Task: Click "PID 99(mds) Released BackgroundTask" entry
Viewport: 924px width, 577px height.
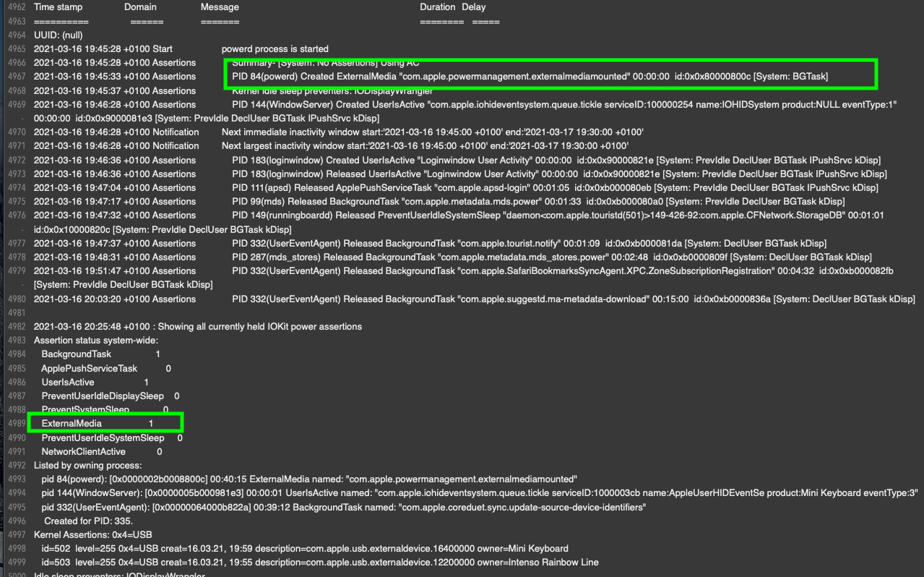Action: coord(538,202)
